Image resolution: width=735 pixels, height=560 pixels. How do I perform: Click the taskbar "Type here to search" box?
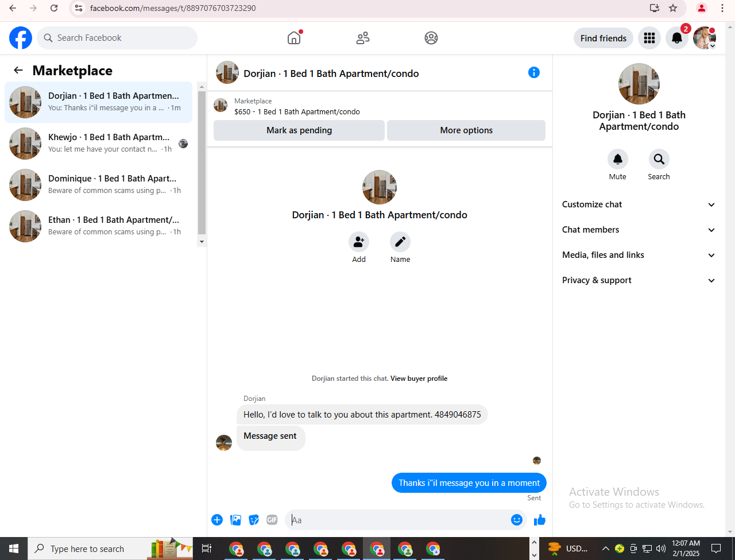tap(110, 549)
